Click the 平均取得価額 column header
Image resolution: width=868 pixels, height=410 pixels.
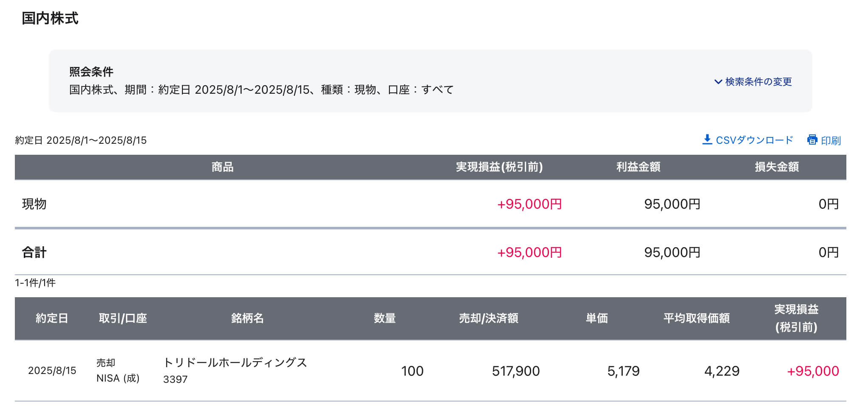[x=696, y=318]
